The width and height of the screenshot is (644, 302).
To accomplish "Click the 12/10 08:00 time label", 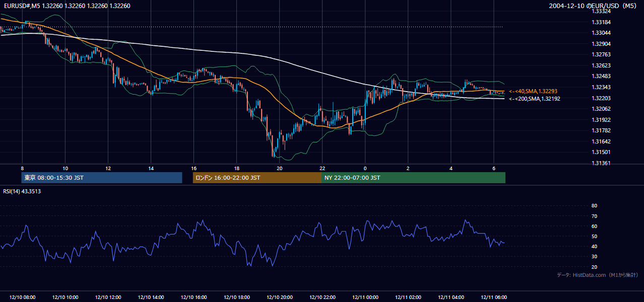I will tap(22, 297).
